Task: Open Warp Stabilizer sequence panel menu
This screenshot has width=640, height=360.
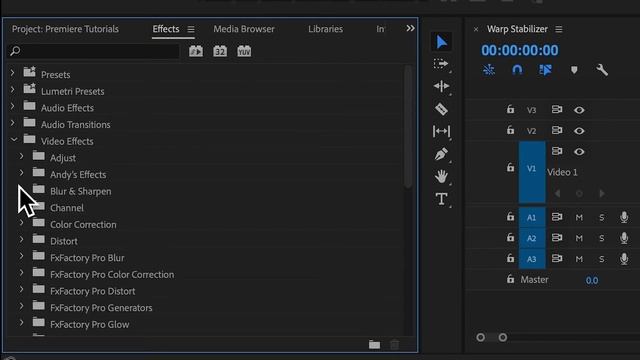Action: tap(558, 29)
